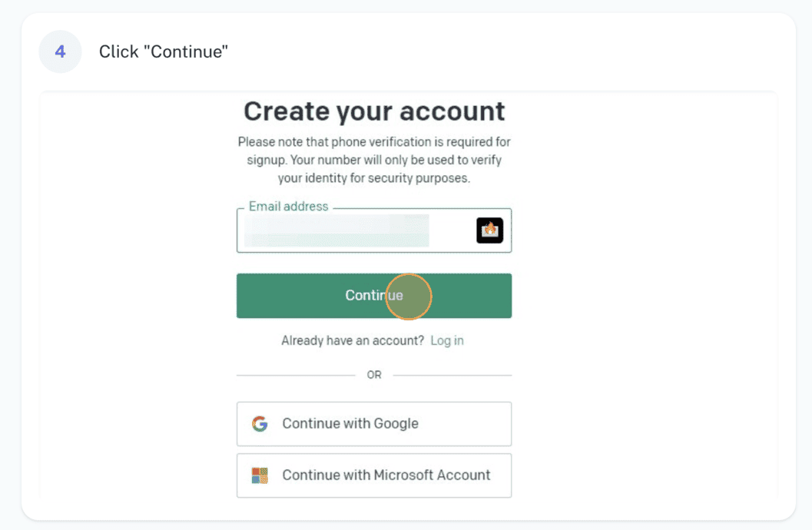
Task: Open the "Log in" link
Action: [x=447, y=340]
